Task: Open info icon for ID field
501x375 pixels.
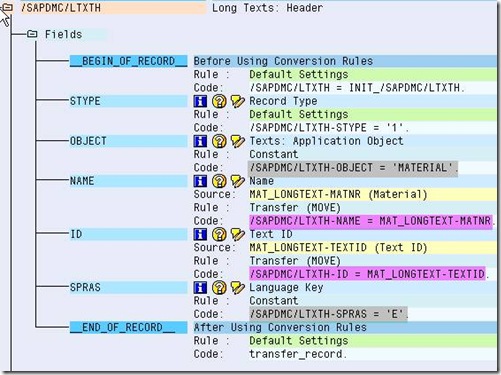Action: [200, 234]
